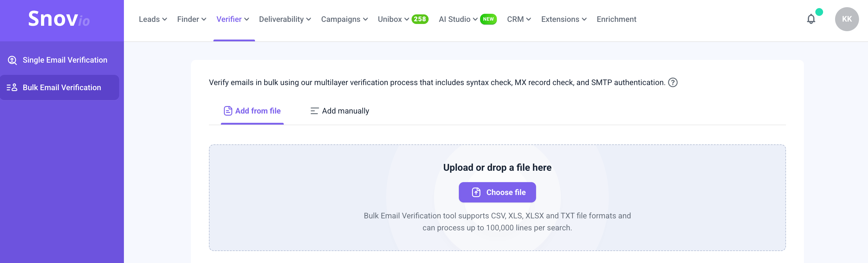Click the Snov.io logo

[x=59, y=19]
